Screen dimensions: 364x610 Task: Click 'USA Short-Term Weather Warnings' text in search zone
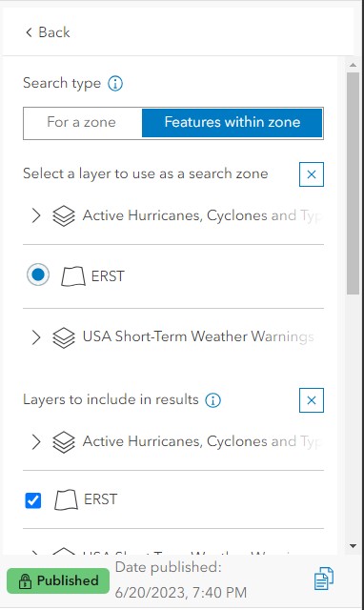(x=198, y=336)
